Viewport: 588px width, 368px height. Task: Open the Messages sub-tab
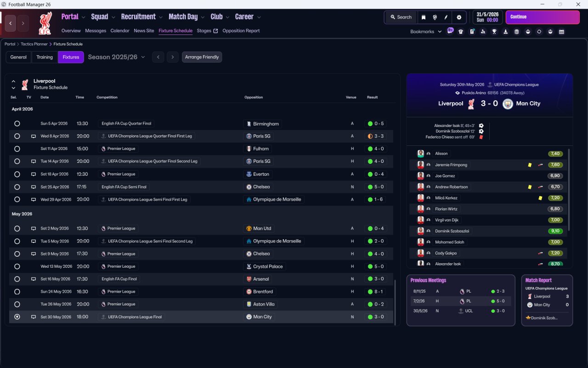(96, 31)
